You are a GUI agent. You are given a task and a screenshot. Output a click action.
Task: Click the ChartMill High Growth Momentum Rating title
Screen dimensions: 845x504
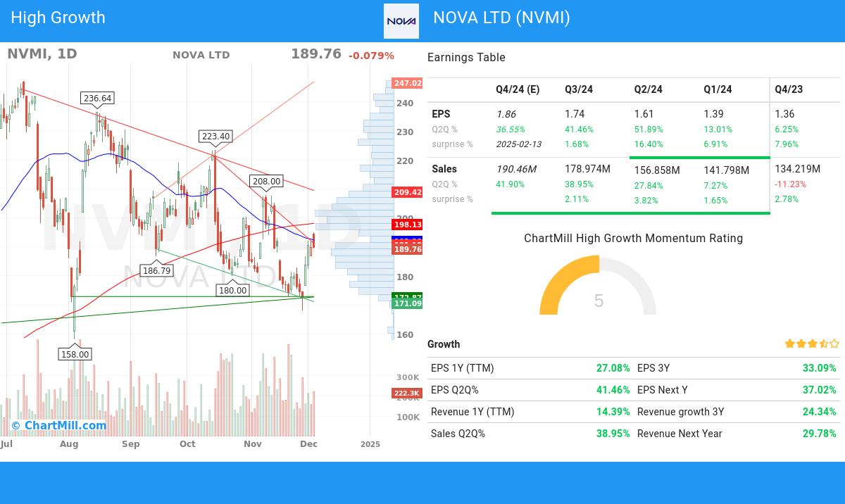[633, 239]
